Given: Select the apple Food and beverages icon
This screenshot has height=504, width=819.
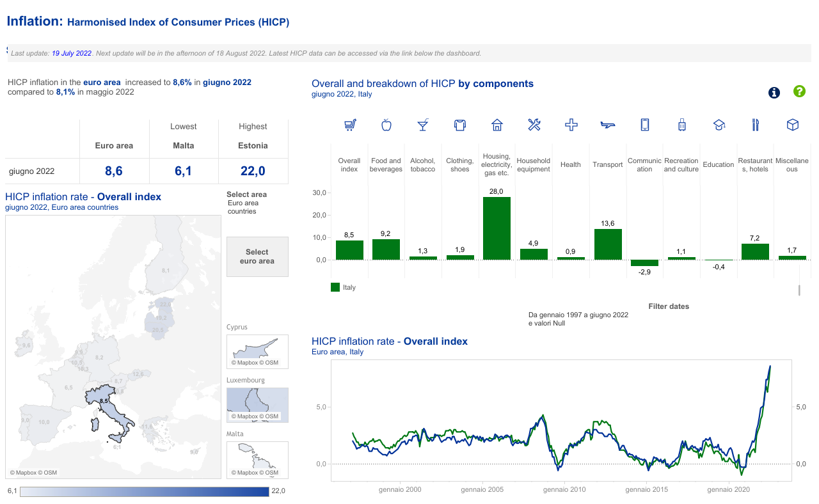Looking at the screenshot, I should pyautogui.click(x=386, y=125).
